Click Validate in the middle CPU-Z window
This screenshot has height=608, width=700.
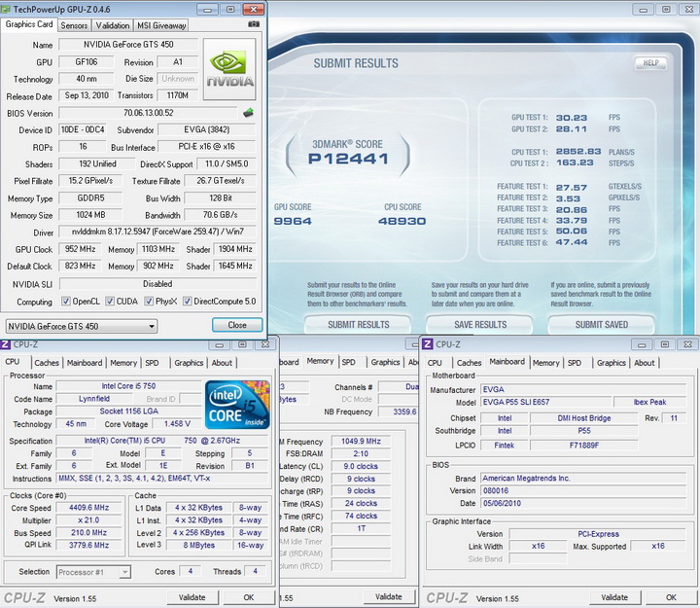coord(389,597)
